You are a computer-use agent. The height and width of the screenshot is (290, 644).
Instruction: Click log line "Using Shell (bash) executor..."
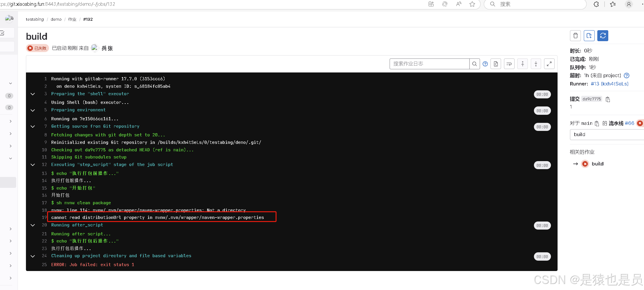(90, 102)
